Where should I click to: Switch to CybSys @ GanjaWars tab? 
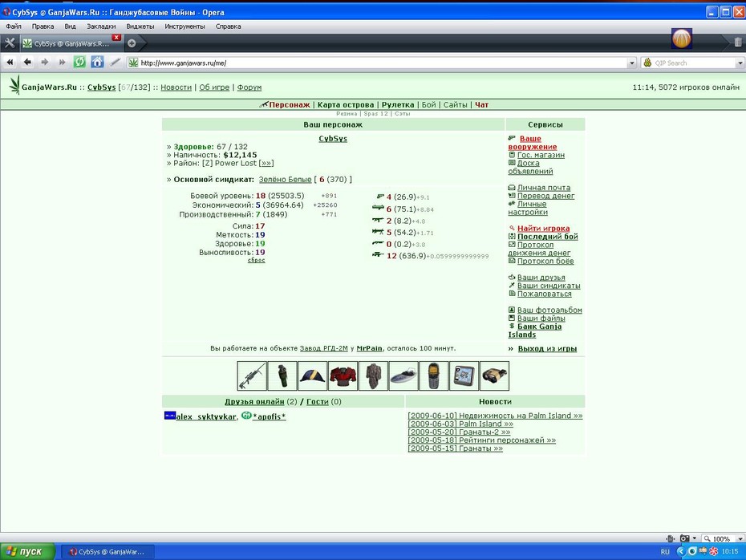point(71,43)
